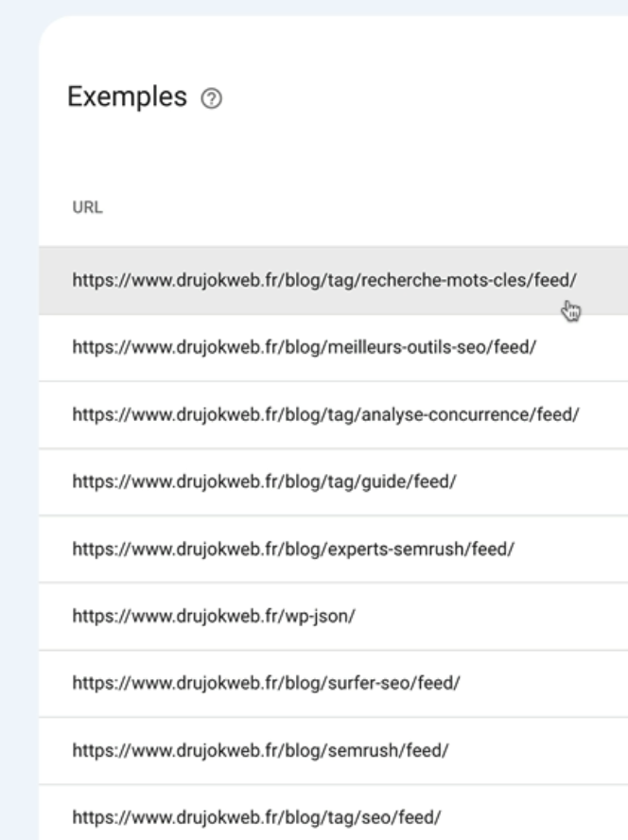
Task: Select the experts-semrush feed URL row
Action: coord(333,549)
